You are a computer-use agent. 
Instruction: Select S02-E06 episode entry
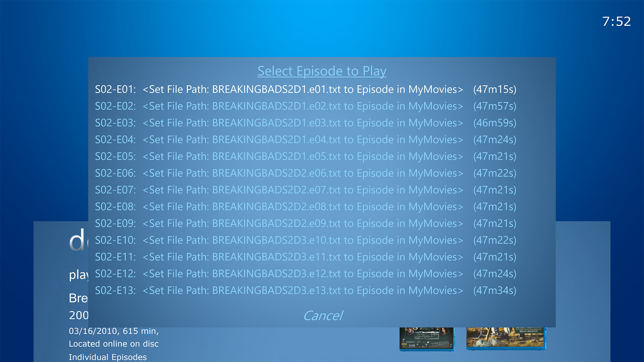[x=305, y=173]
